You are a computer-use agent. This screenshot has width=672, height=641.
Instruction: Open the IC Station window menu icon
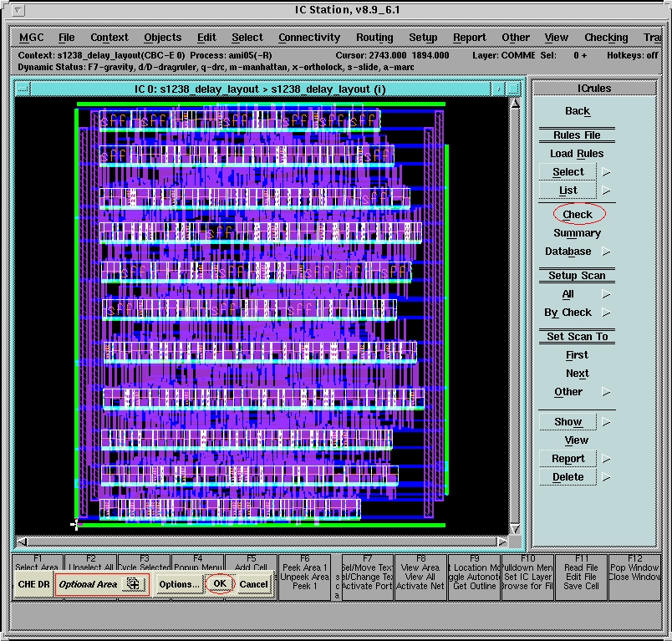tap(19, 11)
